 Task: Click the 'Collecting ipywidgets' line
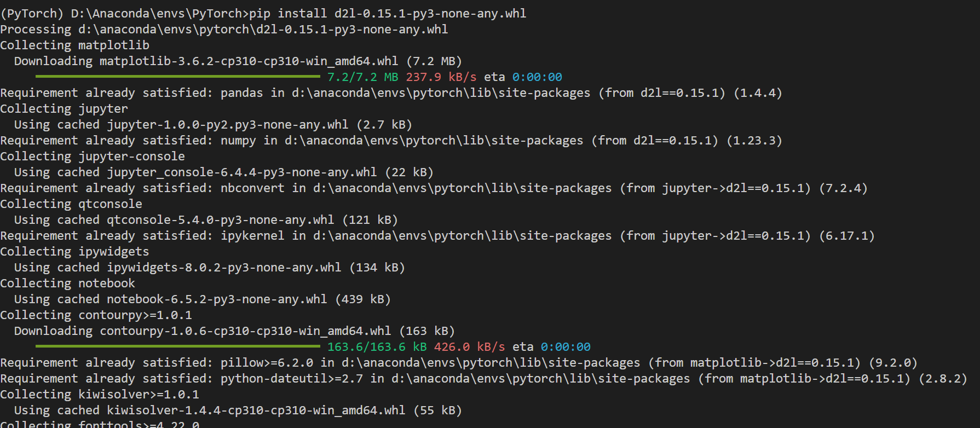[75, 251]
